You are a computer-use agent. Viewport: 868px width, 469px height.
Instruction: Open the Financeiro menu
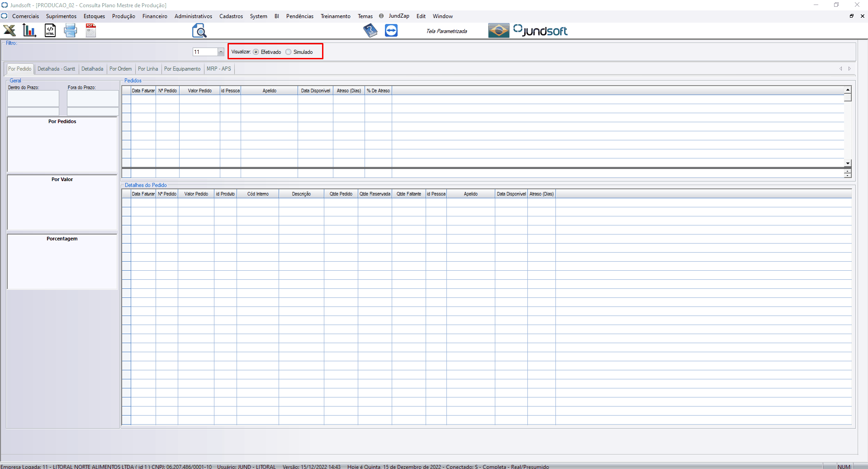coord(155,16)
